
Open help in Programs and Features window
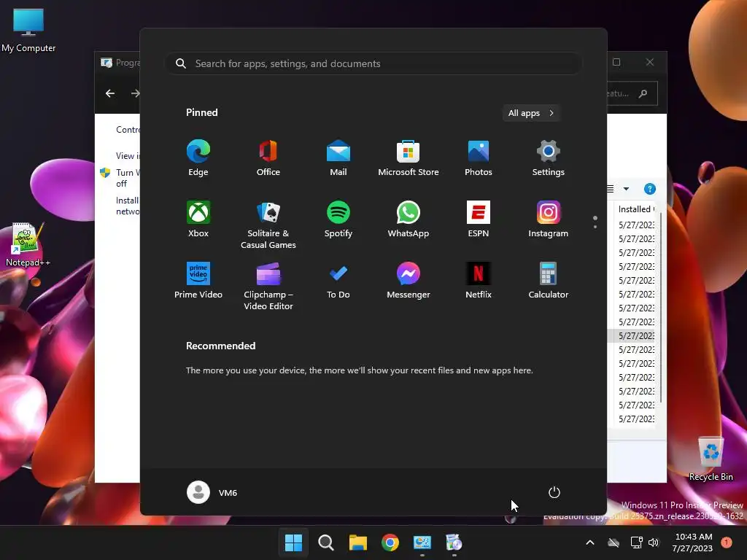pyautogui.click(x=650, y=189)
